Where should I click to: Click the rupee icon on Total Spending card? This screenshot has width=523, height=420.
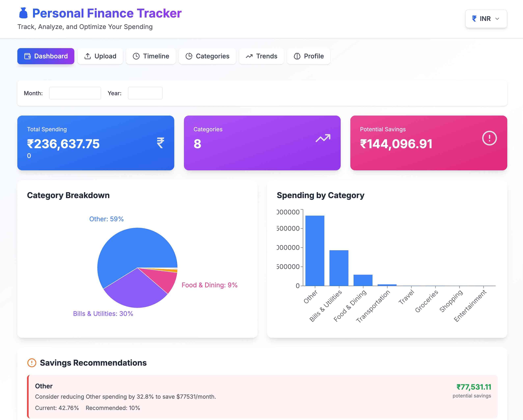(x=160, y=143)
